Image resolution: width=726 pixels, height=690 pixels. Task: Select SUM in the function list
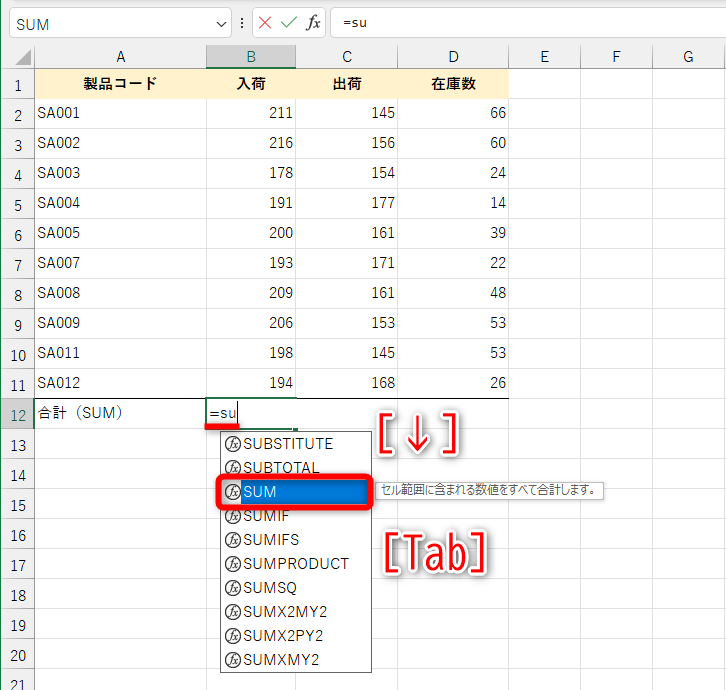click(296, 491)
